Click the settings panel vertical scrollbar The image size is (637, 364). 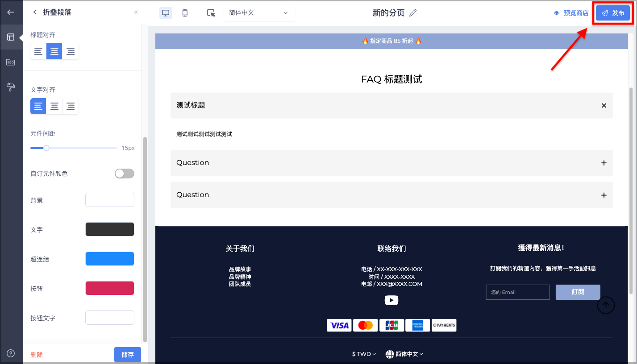[145, 239]
